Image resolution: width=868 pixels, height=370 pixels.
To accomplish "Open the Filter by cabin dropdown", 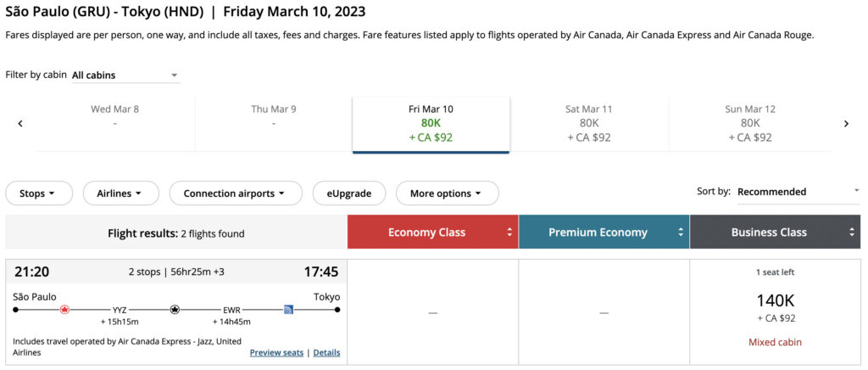I will (x=125, y=76).
